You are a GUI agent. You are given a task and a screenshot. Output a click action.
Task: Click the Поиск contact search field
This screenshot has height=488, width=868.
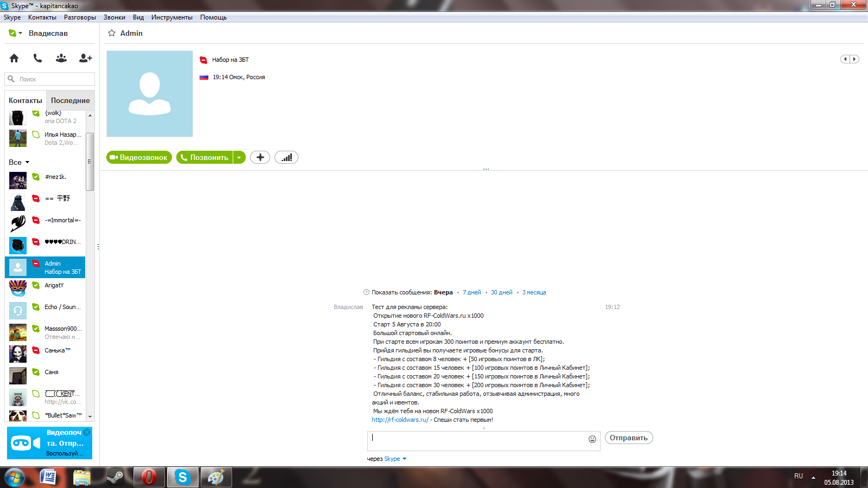(x=50, y=79)
